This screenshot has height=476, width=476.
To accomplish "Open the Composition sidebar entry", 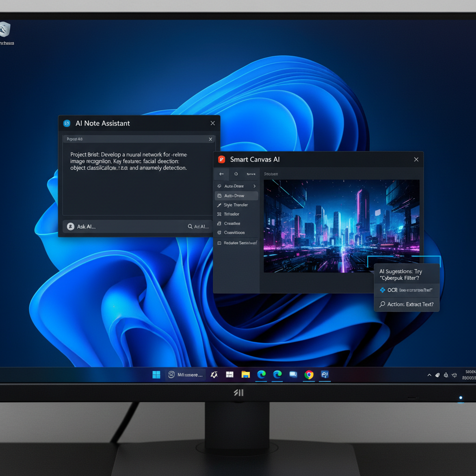I will click(234, 232).
